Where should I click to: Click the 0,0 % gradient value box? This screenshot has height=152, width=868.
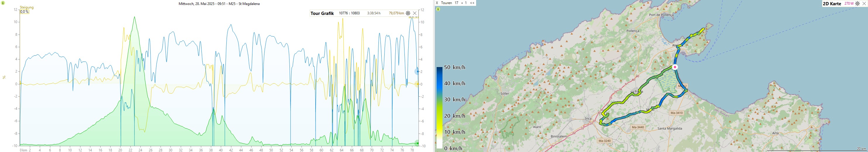(x=24, y=12)
